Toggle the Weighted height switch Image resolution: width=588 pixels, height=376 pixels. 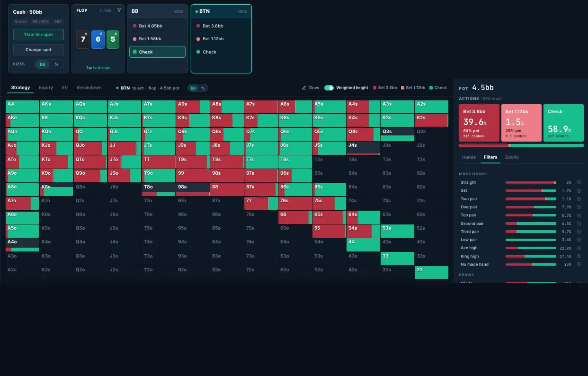click(329, 88)
